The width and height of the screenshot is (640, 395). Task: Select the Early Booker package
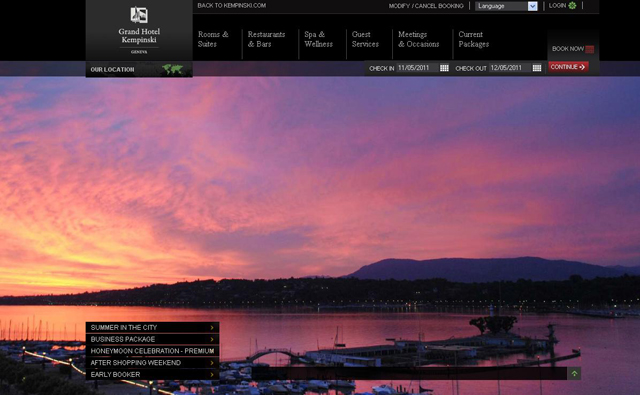click(152, 375)
